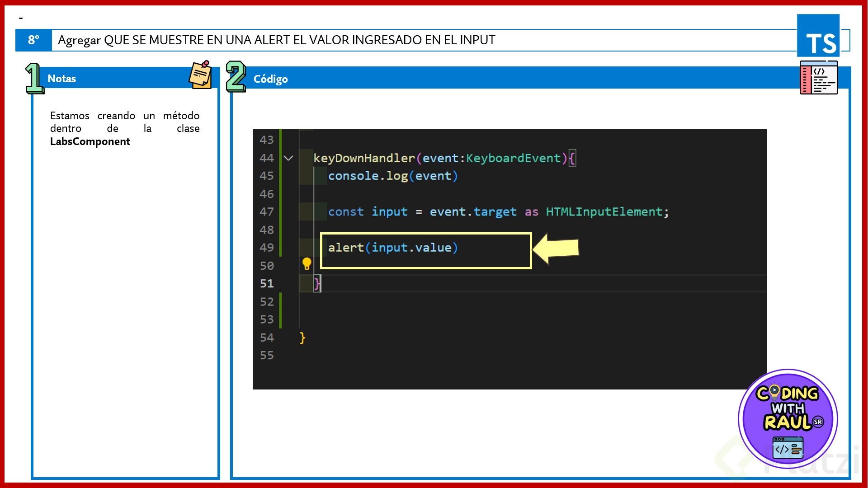Click the KeyboardEvent type in line 44
Viewport: 868px width, 488px height.
[x=513, y=158]
